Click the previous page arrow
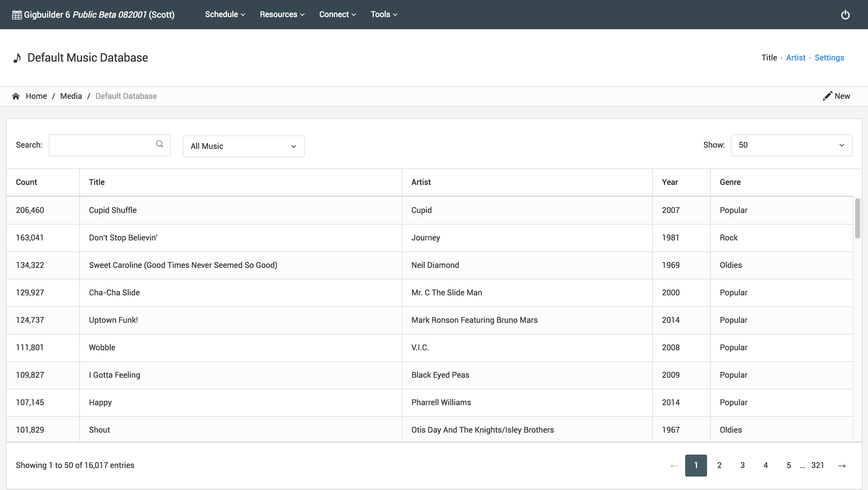The width and height of the screenshot is (868, 490). pyautogui.click(x=674, y=465)
